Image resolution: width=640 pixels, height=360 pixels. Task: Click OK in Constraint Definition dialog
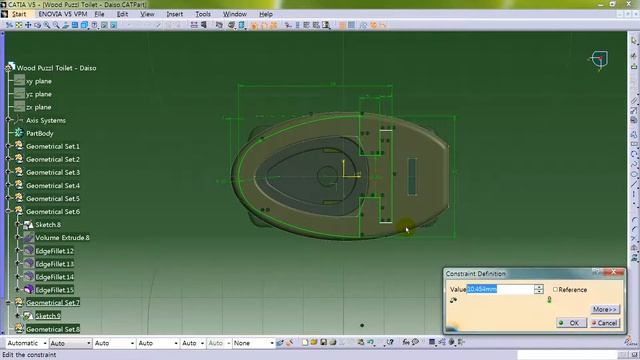[x=571, y=323]
